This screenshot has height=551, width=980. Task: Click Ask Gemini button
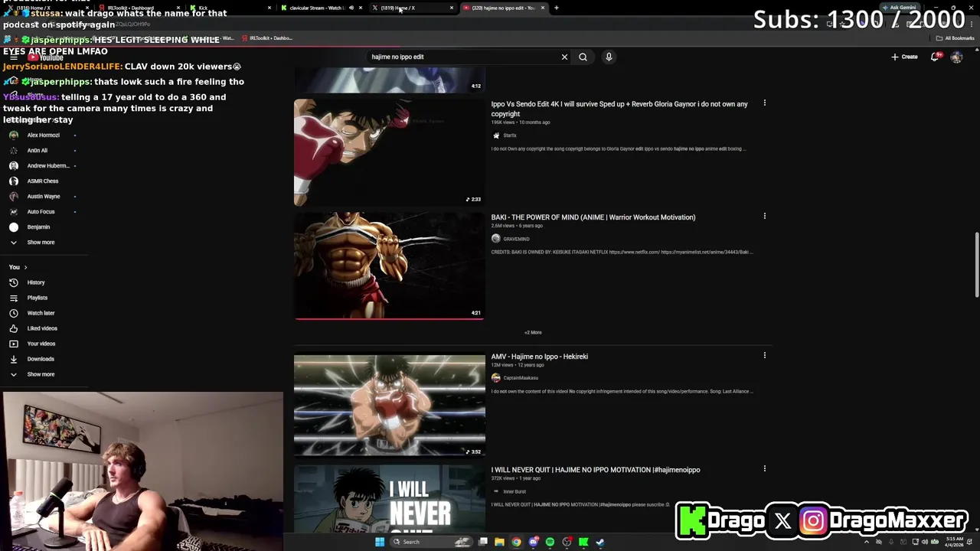coord(900,8)
